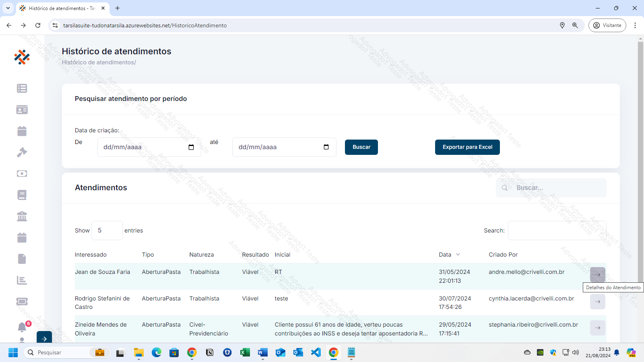Click the Show entries number field
644x362 pixels.
107,230
